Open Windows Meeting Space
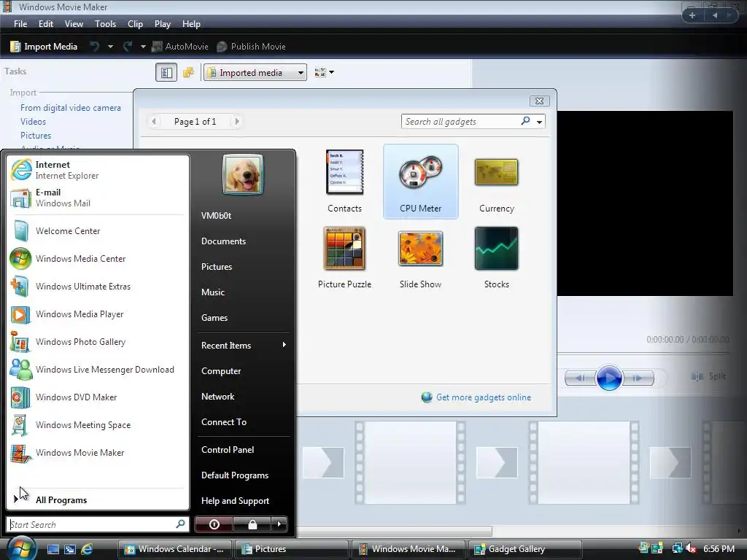 98,425
